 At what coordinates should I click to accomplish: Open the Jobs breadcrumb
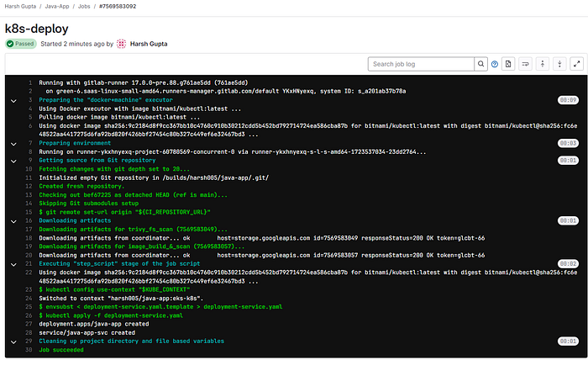point(84,7)
